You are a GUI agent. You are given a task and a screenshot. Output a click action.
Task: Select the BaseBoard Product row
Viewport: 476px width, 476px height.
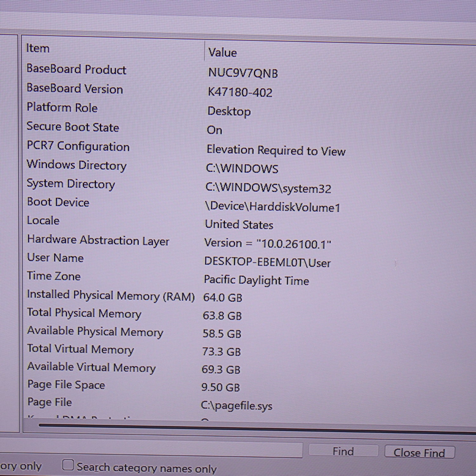76,69
